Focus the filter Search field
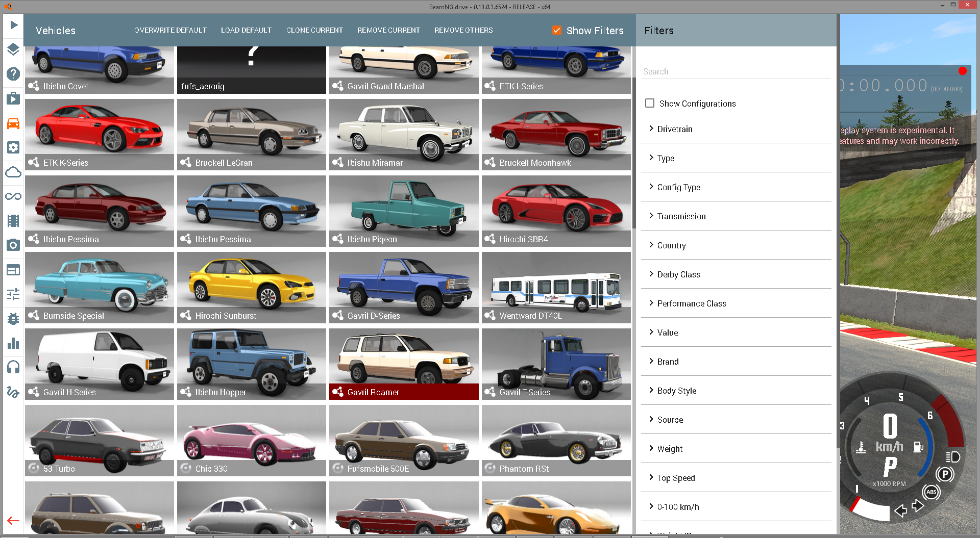 pos(736,71)
